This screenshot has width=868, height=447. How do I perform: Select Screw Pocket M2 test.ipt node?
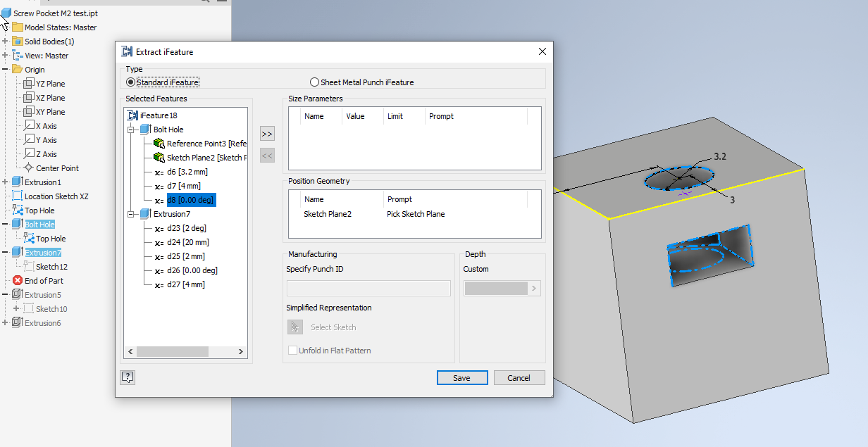tap(56, 13)
